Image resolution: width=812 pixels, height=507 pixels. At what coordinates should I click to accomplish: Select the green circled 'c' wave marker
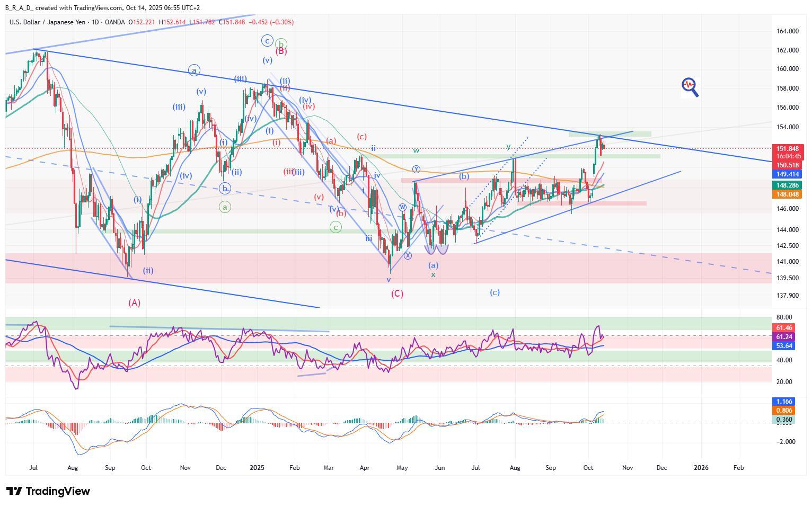335,227
